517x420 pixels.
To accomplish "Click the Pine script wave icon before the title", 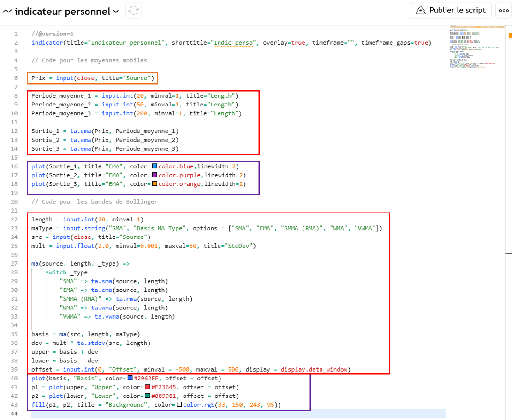I will [7, 11].
